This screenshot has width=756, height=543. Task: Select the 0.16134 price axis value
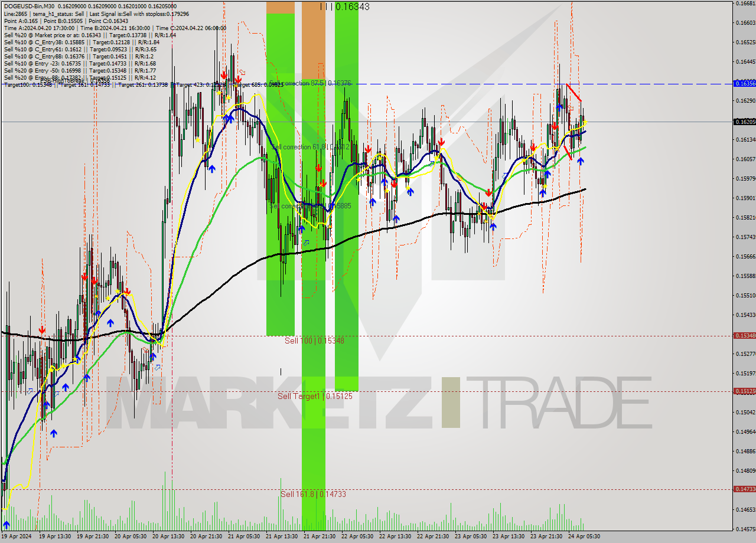coord(745,139)
